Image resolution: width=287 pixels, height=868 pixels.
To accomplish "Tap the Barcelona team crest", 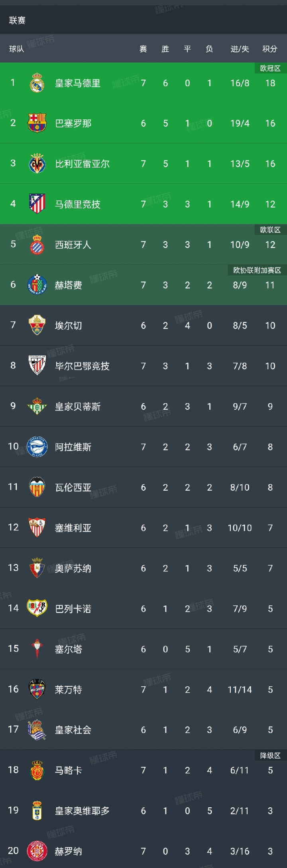I will (37, 123).
